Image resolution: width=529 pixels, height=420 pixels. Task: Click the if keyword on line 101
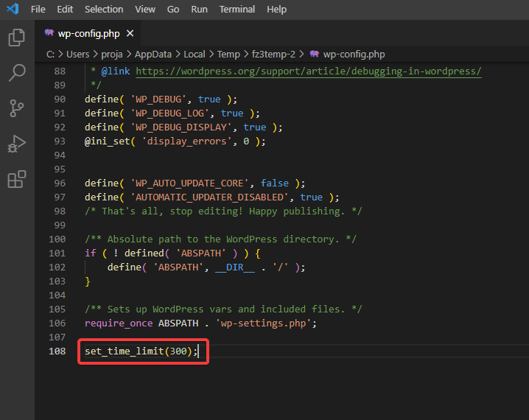pyautogui.click(x=91, y=253)
